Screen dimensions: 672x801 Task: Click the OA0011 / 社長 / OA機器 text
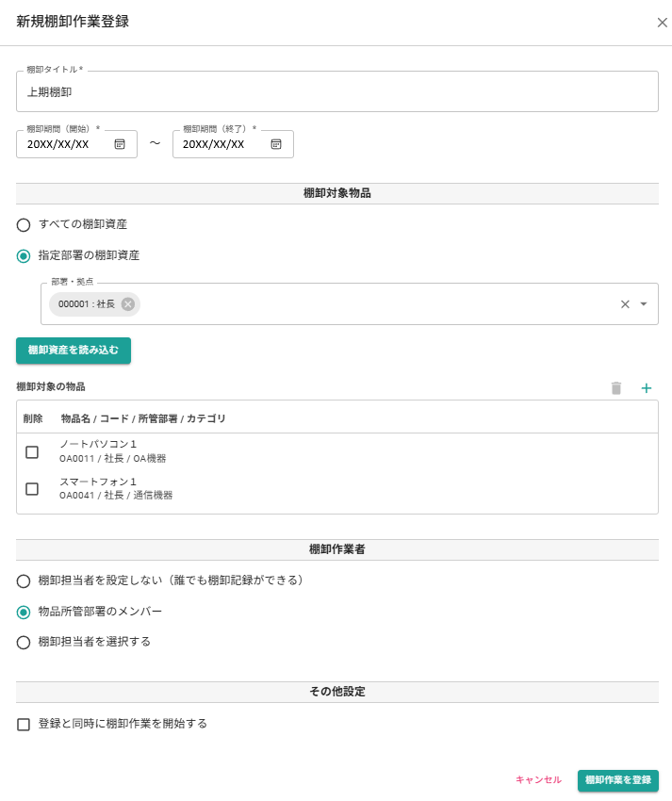[113, 458]
